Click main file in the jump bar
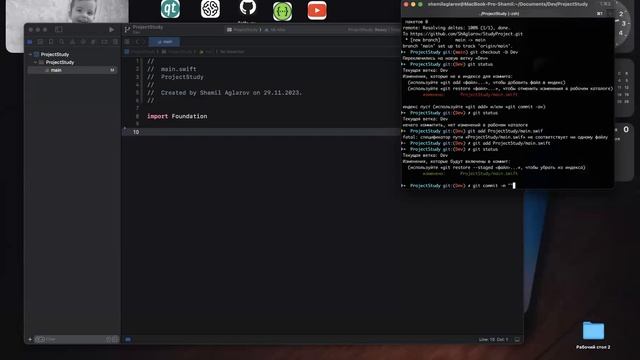The height and width of the screenshot is (360, 640). coord(206,52)
